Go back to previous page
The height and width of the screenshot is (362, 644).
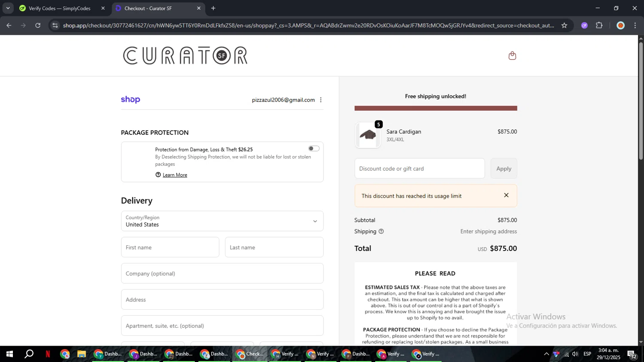coord(9,25)
